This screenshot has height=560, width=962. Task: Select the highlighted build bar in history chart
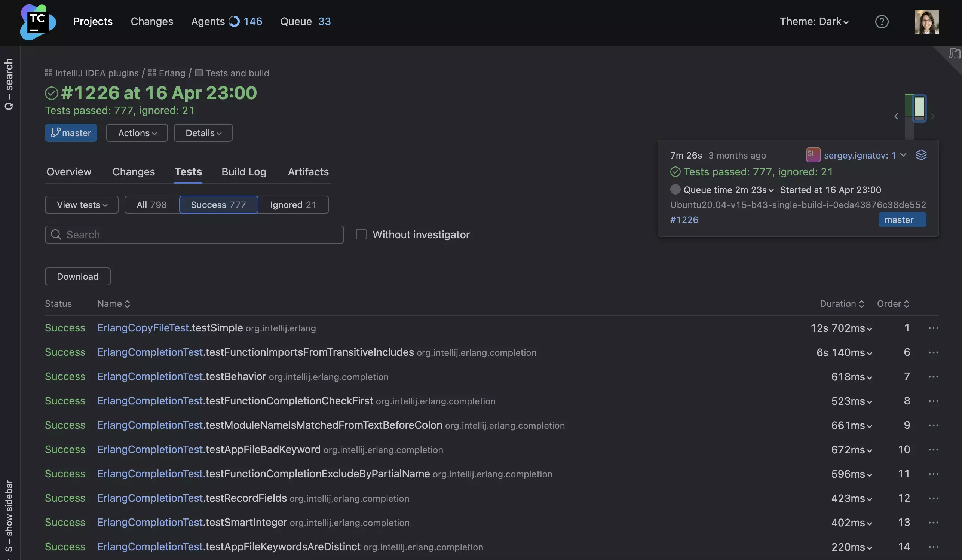click(x=919, y=108)
